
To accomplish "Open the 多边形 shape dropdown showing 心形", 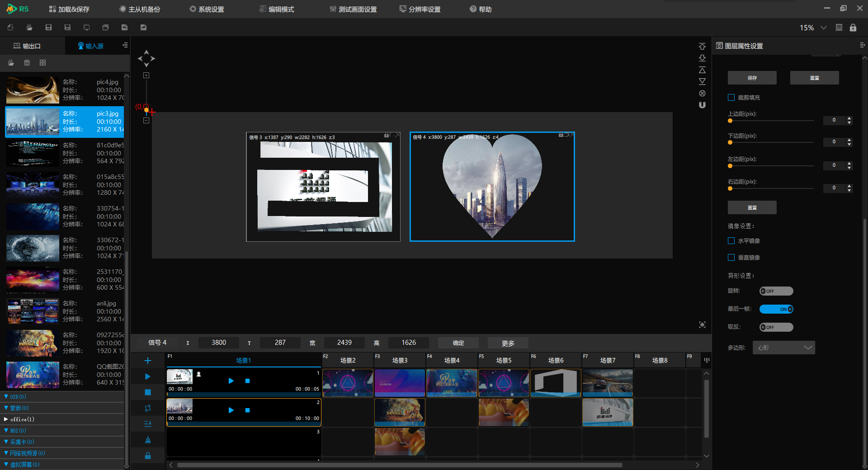I will 783,348.
